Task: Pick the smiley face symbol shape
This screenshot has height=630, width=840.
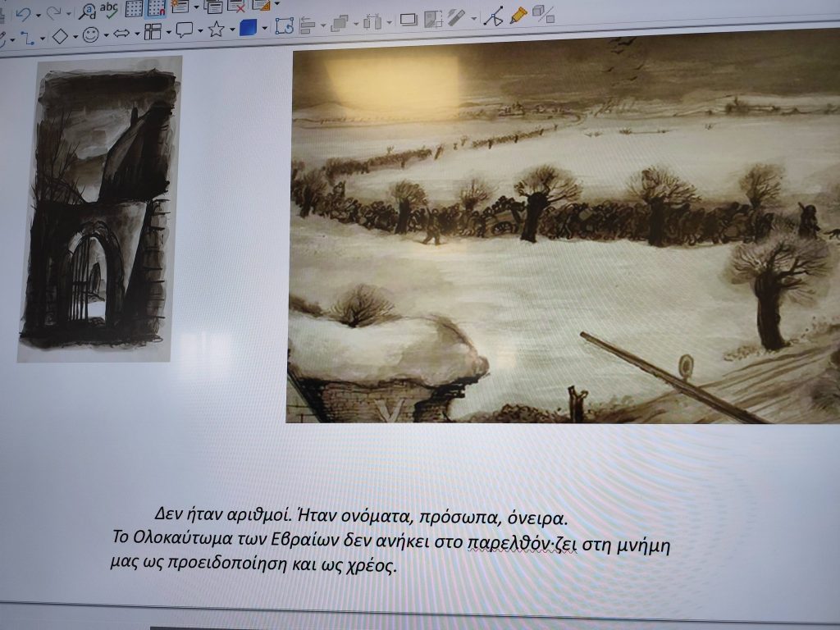Action: click(90, 35)
